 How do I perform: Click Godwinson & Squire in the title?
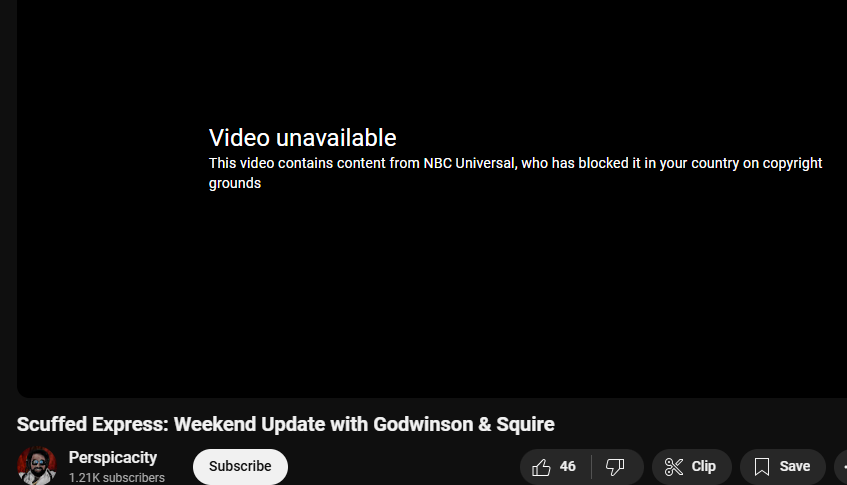pyautogui.click(x=464, y=425)
